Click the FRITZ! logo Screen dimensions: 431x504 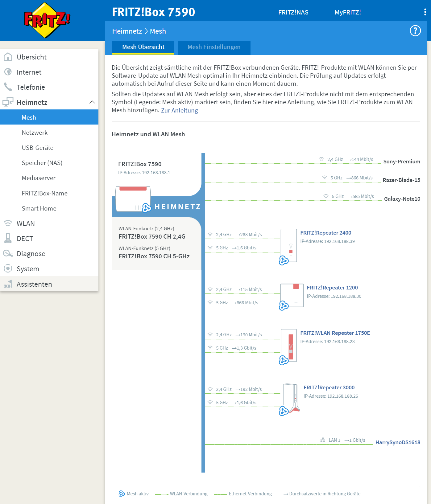[x=47, y=20]
